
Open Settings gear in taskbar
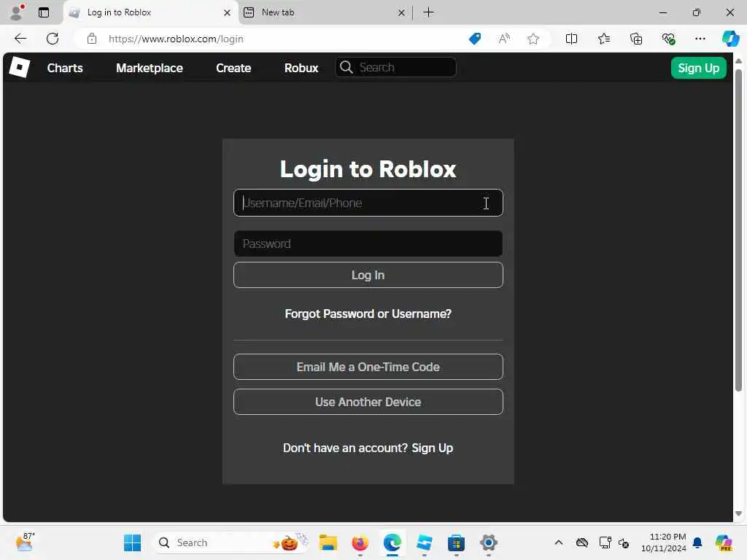pos(488,542)
